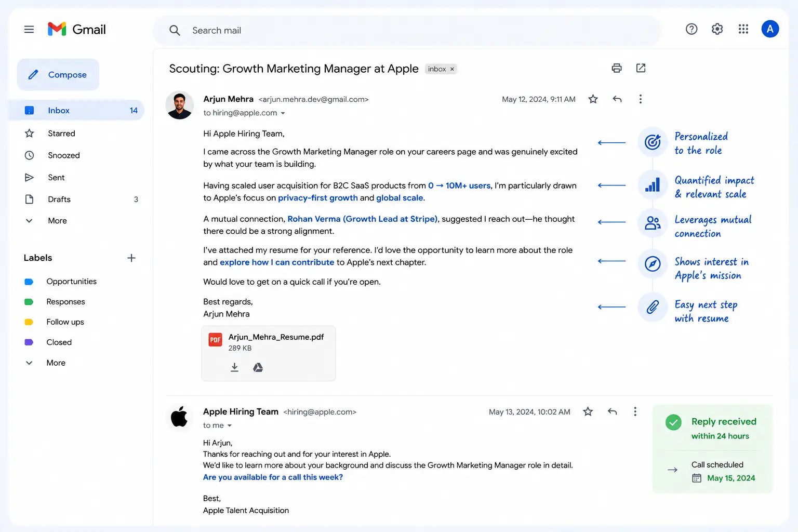This screenshot has width=798, height=532.
Task: Open the Inbox folder
Action: click(x=76, y=110)
